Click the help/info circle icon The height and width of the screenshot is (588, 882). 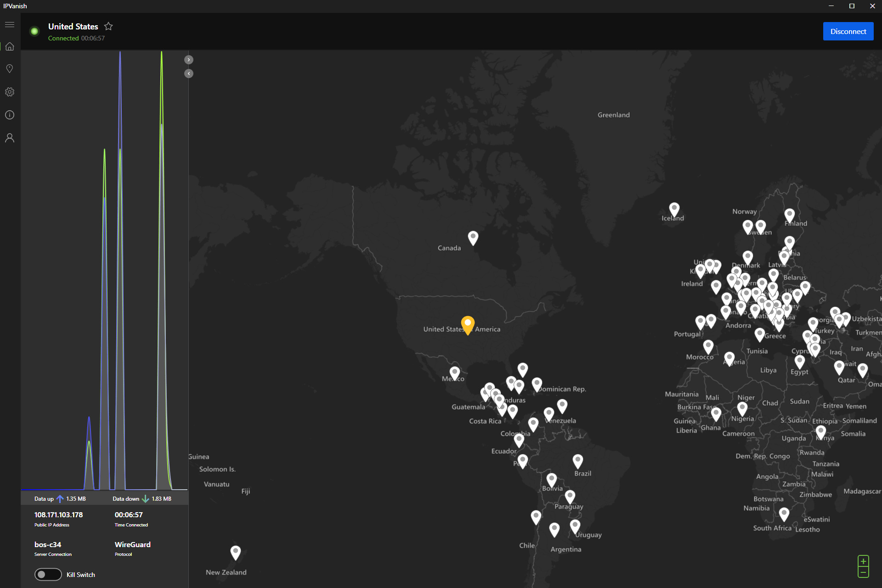tap(9, 114)
